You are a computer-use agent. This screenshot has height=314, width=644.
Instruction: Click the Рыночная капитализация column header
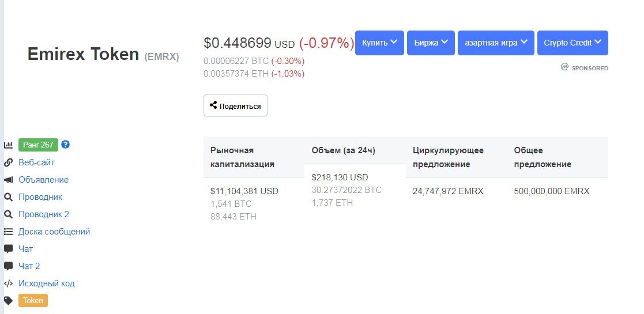[x=242, y=157]
